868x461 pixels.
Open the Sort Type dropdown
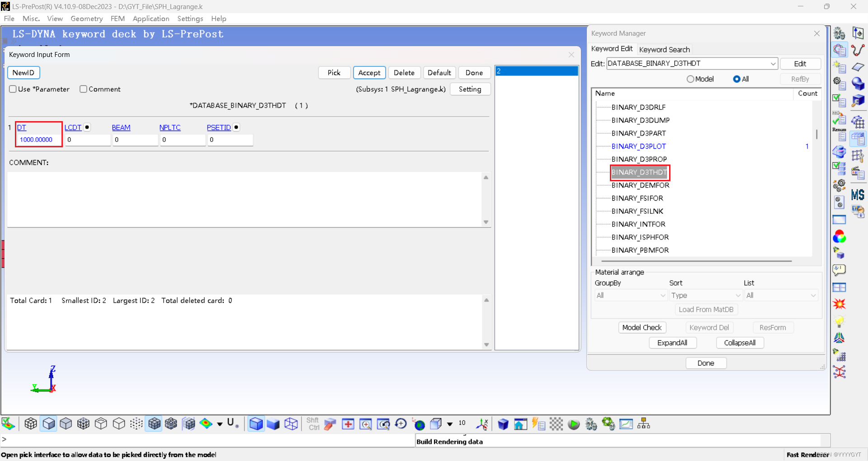(706, 296)
